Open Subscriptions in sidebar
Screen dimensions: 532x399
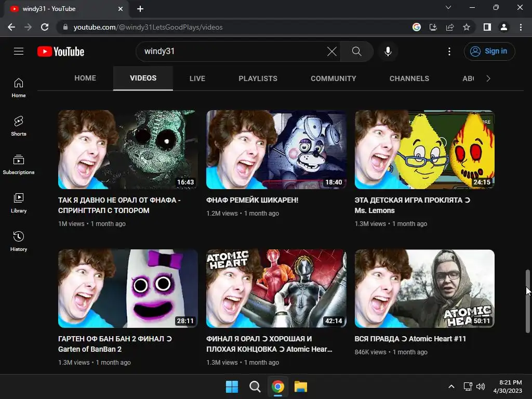19,165
